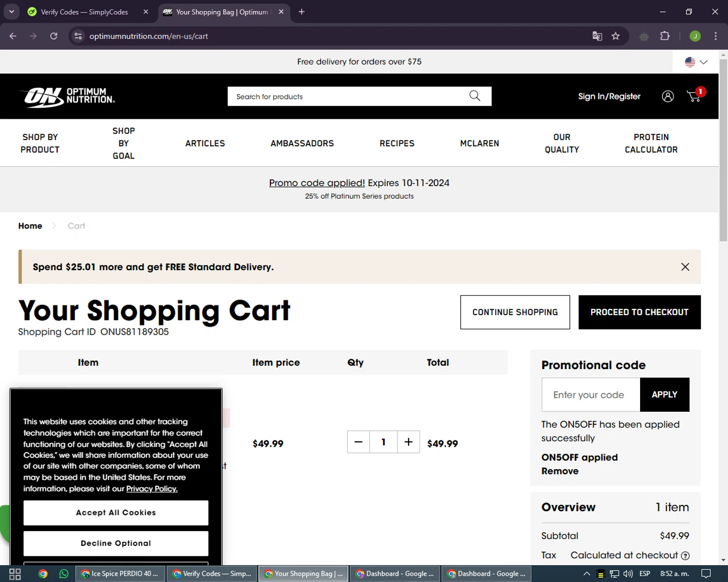Expand the country flag selector
This screenshot has height=582, width=728.
(x=696, y=62)
